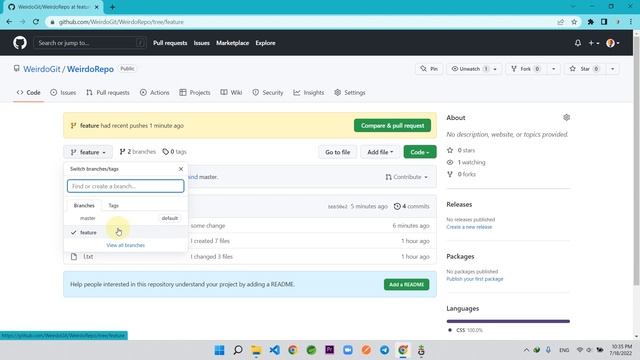Click Add a README button
This screenshot has width=640, height=360.
(406, 284)
